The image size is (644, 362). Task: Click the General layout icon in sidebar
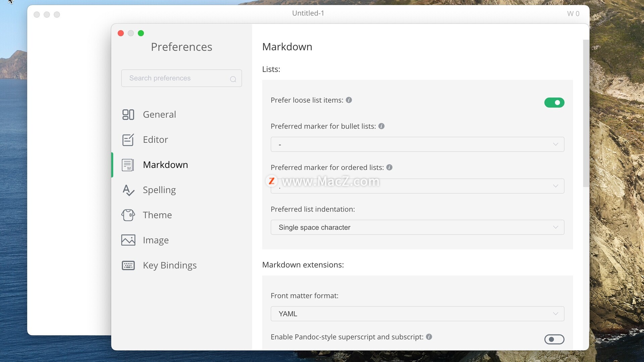(x=128, y=115)
